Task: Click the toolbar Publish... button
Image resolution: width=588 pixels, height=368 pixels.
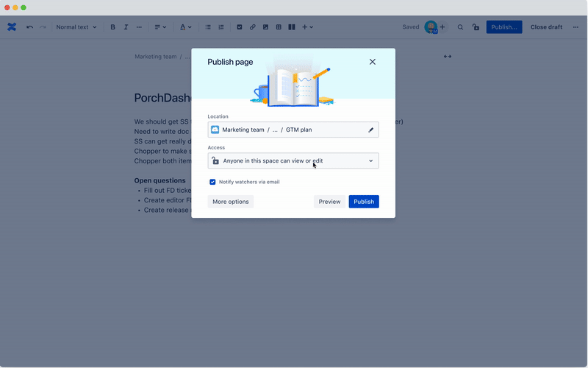Action: [x=504, y=27]
